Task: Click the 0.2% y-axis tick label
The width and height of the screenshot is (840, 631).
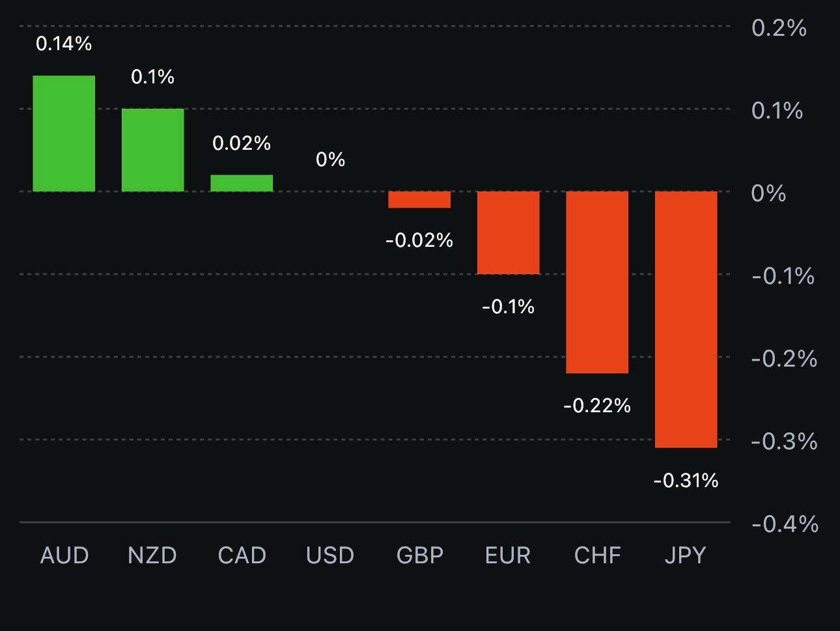Action: (779, 28)
